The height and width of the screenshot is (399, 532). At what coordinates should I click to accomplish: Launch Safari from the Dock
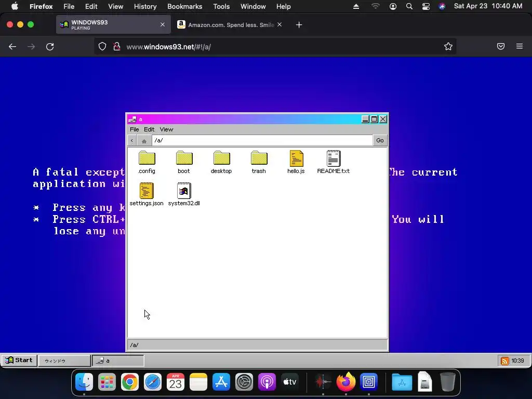click(x=153, y=382)
